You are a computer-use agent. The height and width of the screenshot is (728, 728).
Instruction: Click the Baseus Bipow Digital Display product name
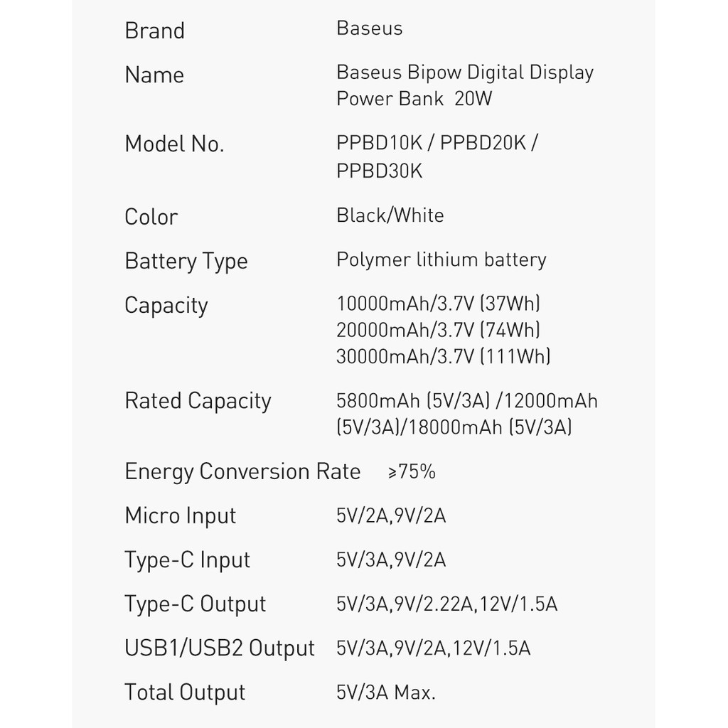coord(464,73)
